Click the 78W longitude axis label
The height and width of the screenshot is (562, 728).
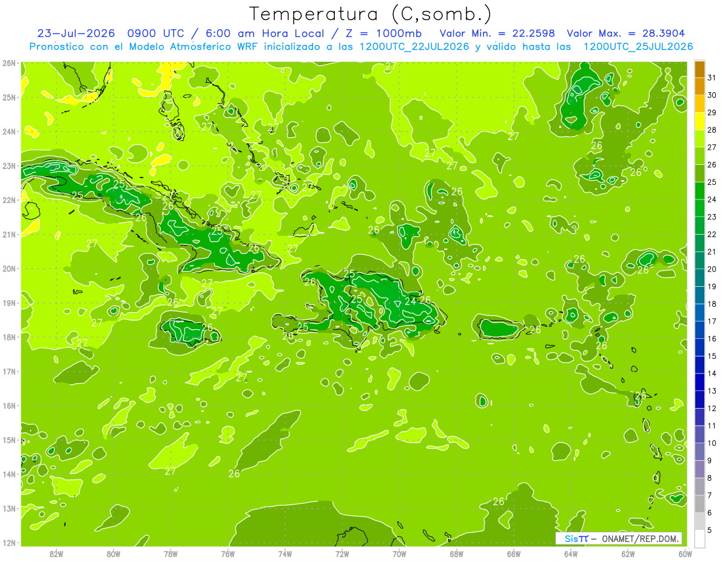point(170,553)
